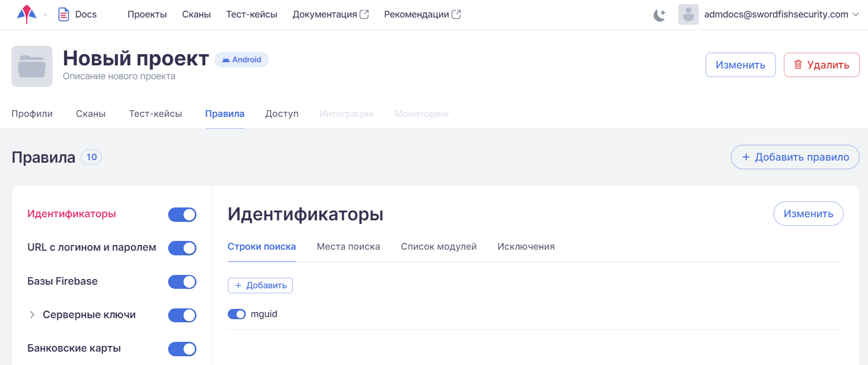
Task: Click the Android platform badge
Action: pos(242,60)
